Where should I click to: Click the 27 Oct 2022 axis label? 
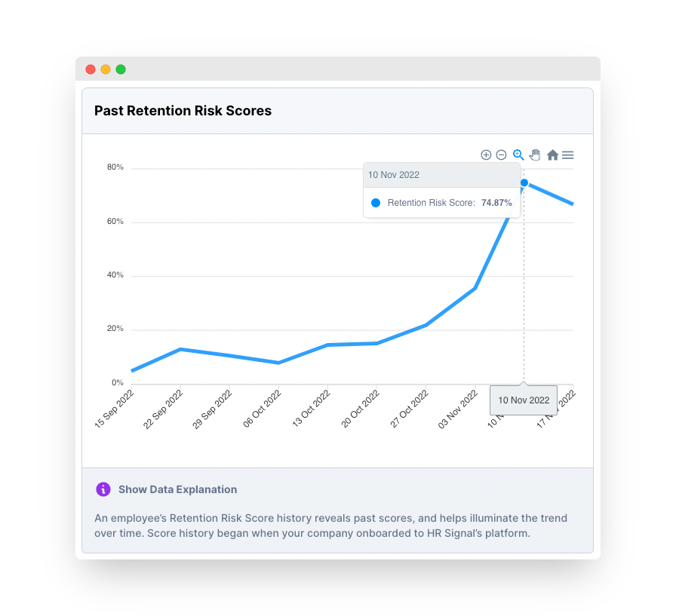point(409,409)
